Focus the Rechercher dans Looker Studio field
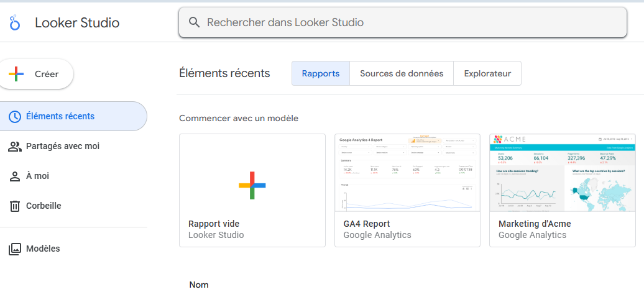644x297 pixels. (x=403, y=22)
